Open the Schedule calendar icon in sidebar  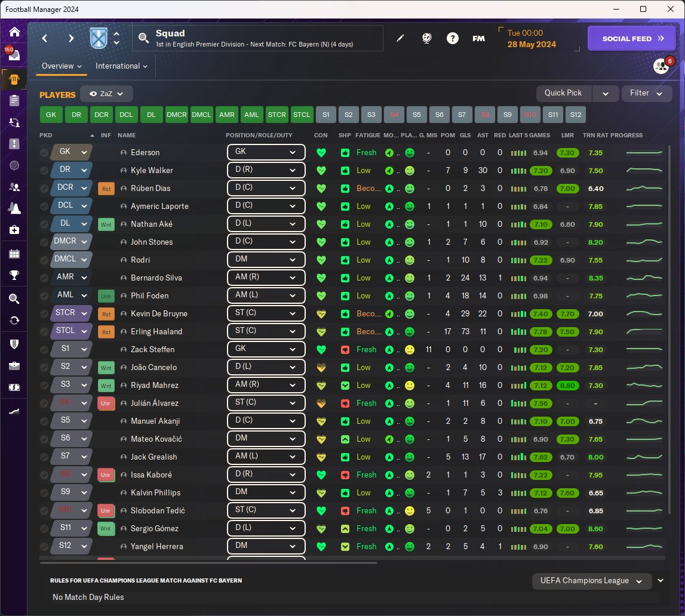click(14, 254)
